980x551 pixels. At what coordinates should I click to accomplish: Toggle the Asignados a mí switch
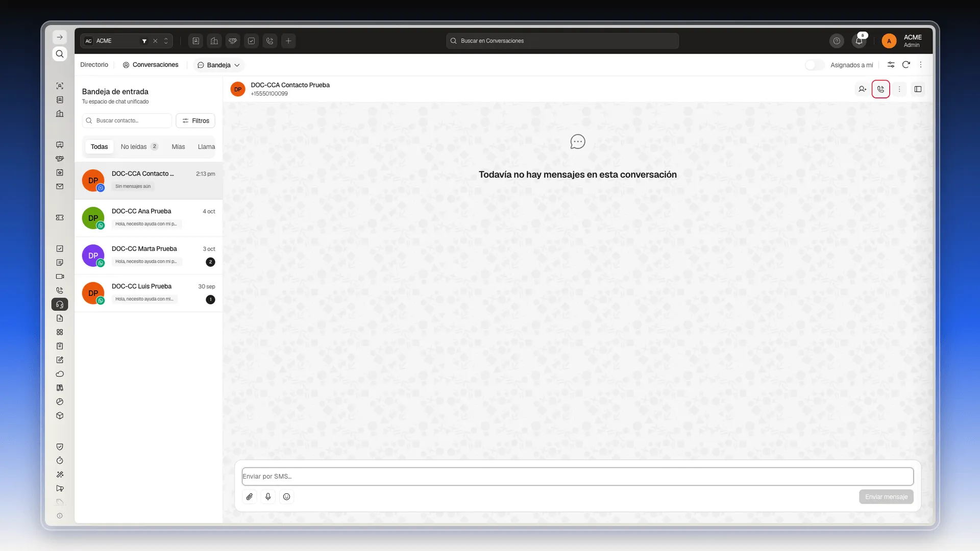tap(815, 65)
